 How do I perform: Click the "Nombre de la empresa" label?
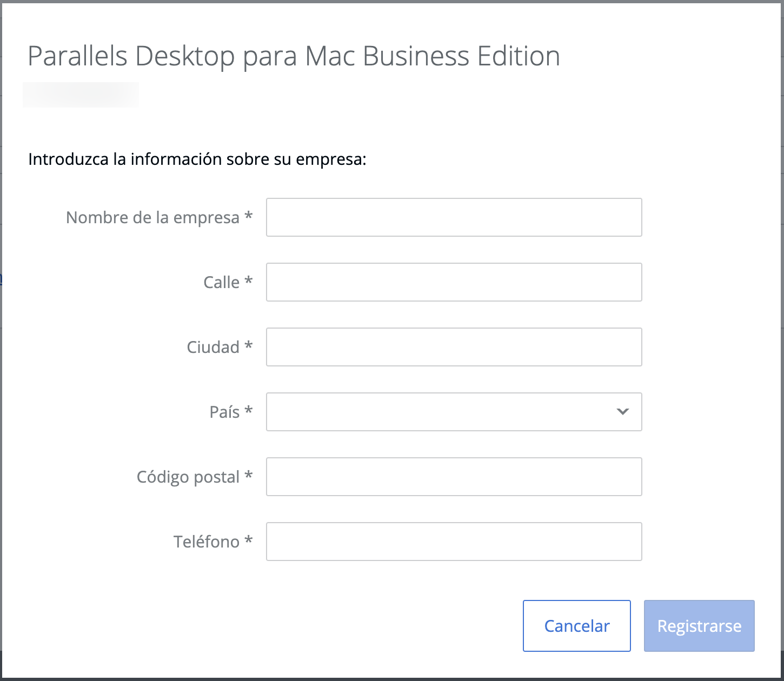tap(152, 217)
